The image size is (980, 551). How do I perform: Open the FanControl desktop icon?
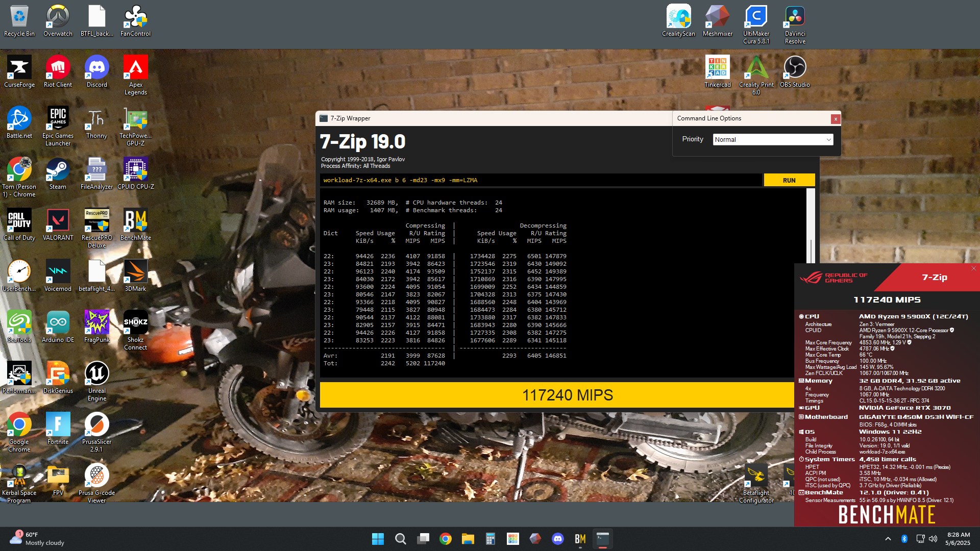pos(135,21)
